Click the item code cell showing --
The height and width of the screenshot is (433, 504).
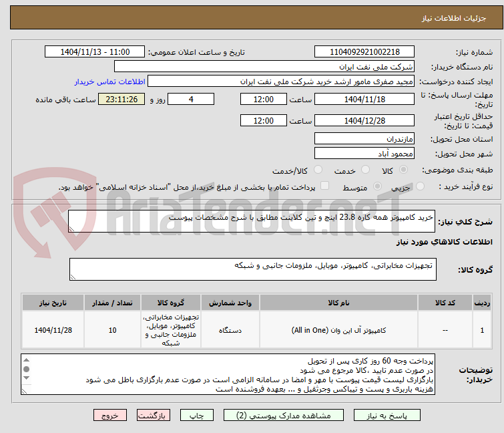click(445, 330)
